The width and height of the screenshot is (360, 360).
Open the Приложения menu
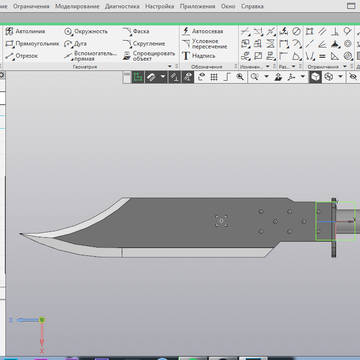coord(197,6)
